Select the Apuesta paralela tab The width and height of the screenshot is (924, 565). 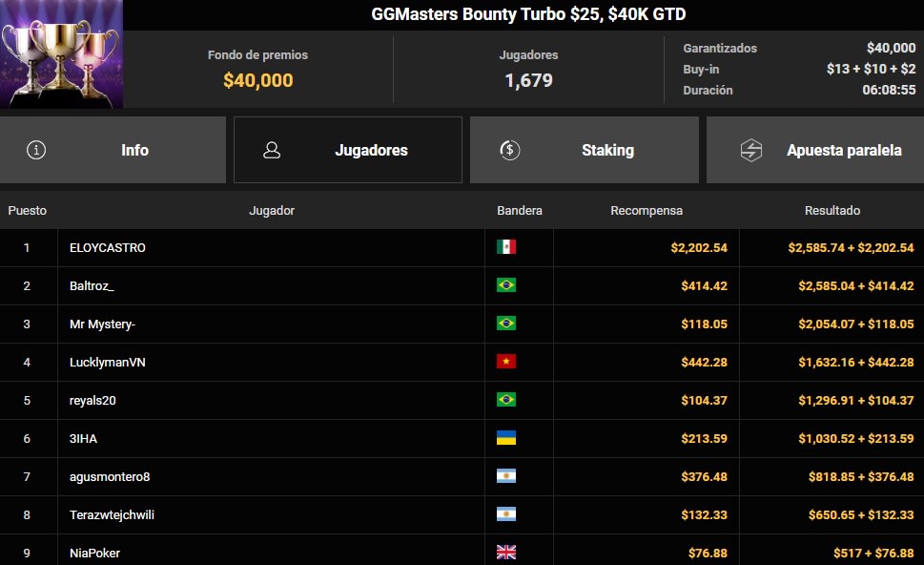point(815,149)
